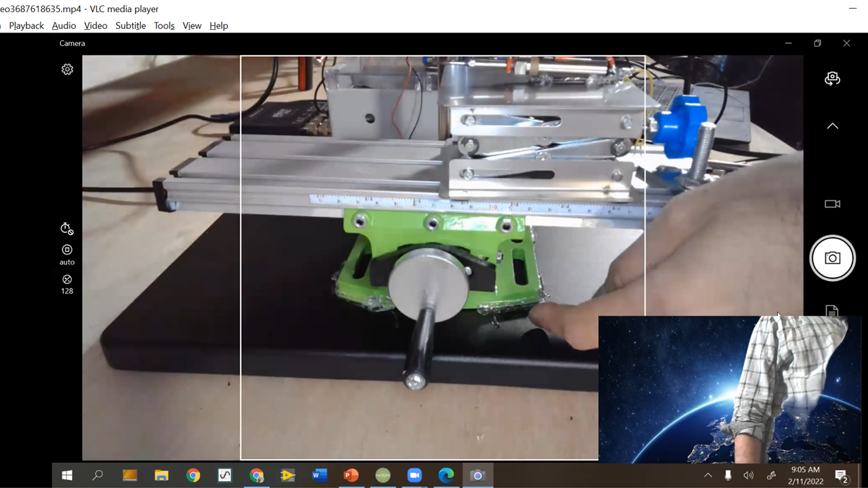The image size is (868, 488).
Task: Open the Chrome profile icon next to LabVIEW
Action: point(256,476)
